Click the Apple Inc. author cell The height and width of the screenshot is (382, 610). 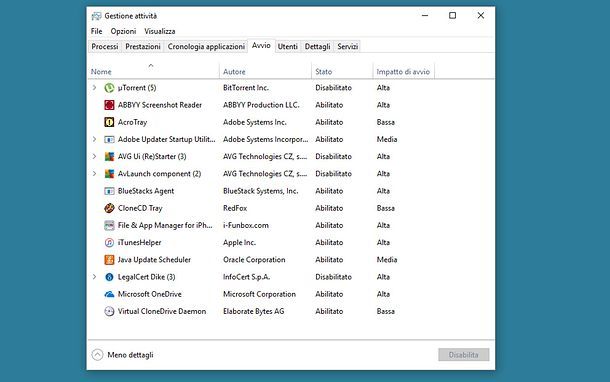click(239, 242)
